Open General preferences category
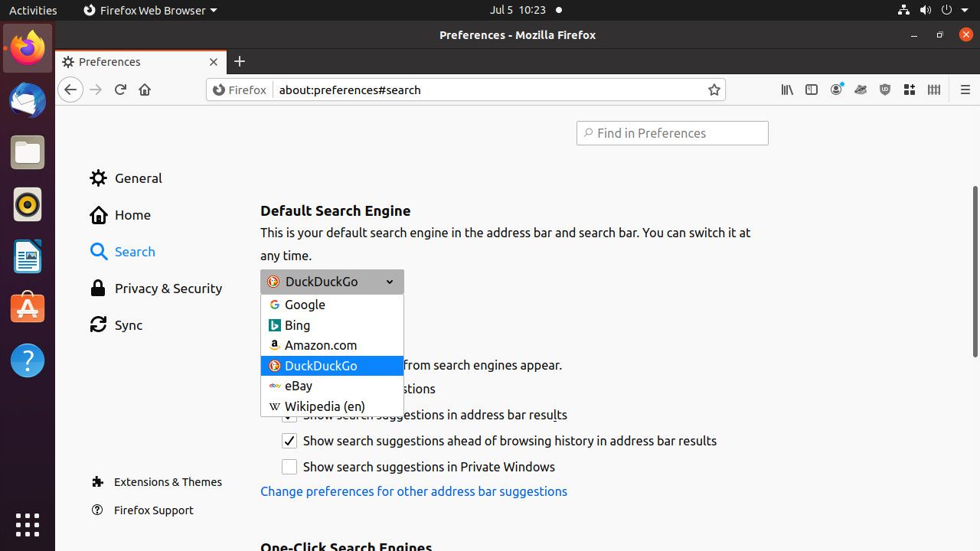This screenshot has height=551, width=980. 126,178
